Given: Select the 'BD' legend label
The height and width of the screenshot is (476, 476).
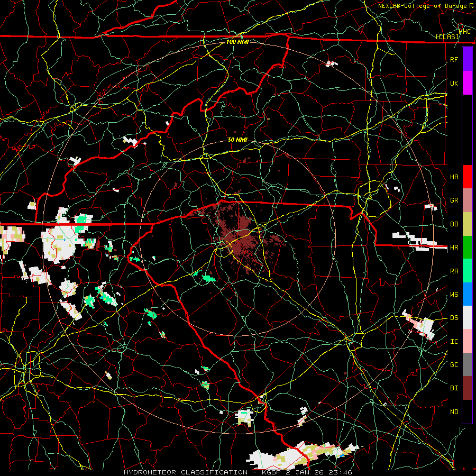Looking at the screenshot, I should tap(454, 224).
